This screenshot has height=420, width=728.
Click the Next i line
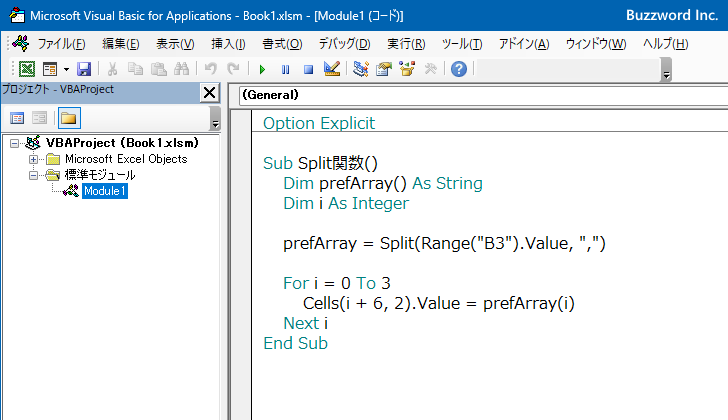306,323
